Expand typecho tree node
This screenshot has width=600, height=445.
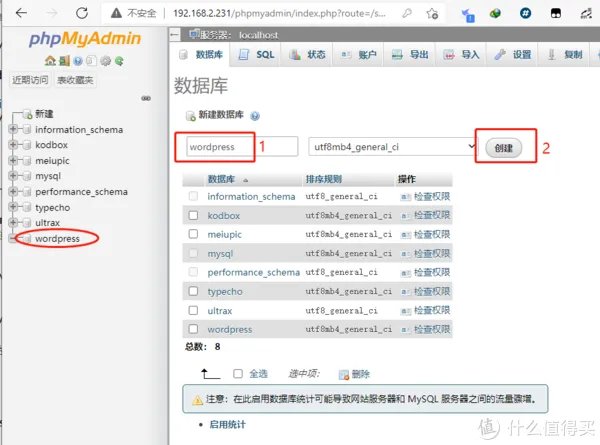13,207
